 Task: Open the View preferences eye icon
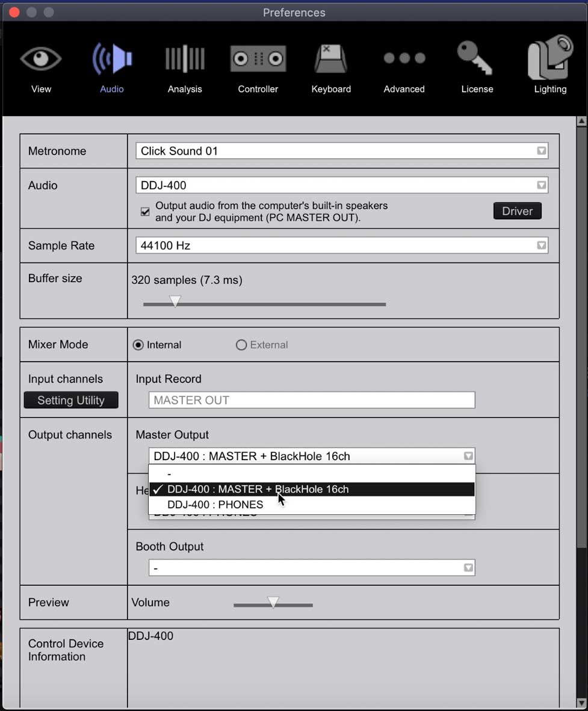point(41,60)
